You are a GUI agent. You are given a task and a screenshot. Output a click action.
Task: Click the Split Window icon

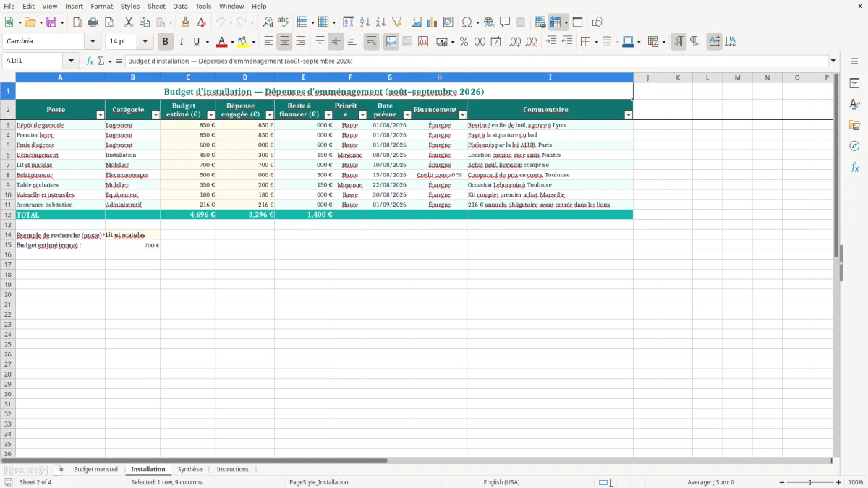tap(577, 22)
